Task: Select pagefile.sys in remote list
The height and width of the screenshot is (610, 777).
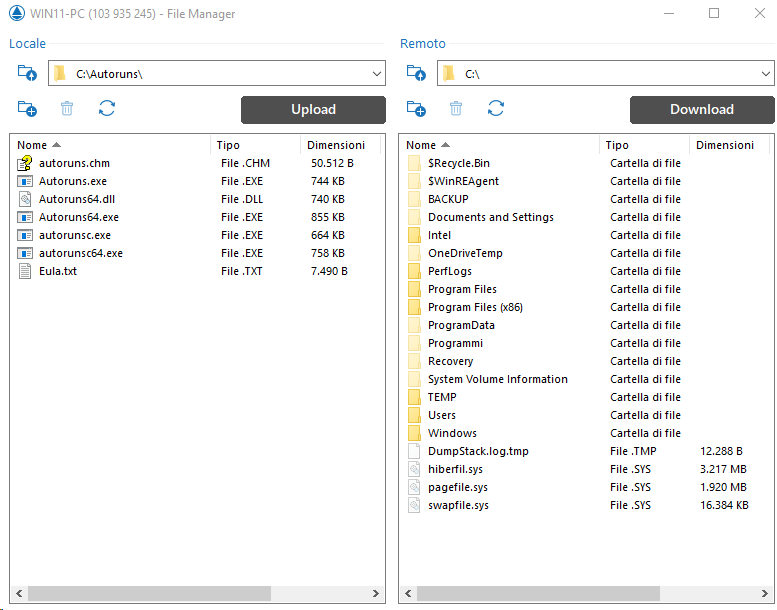Action: pyautogui.click(x=457, y=487)
